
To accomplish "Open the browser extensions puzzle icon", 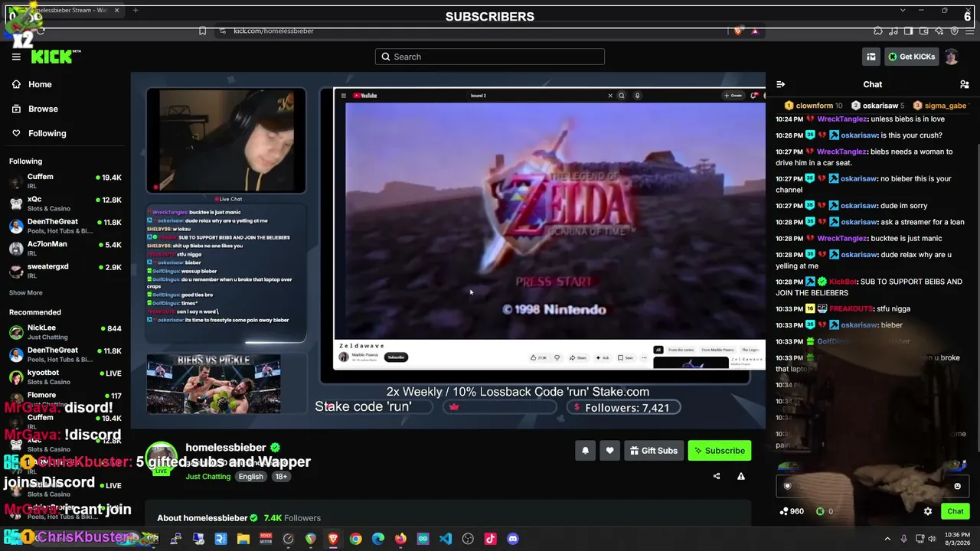I will point(878,31).
